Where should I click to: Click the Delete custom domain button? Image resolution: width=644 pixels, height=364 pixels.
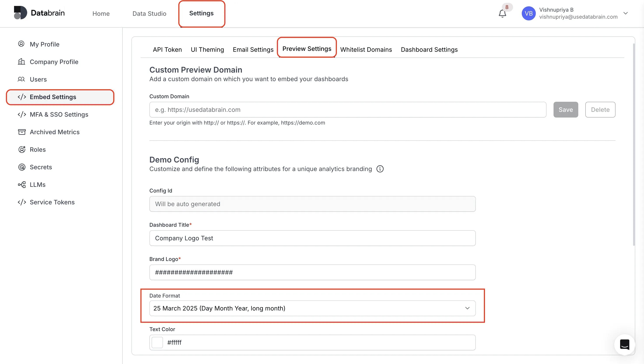[600, 110]
